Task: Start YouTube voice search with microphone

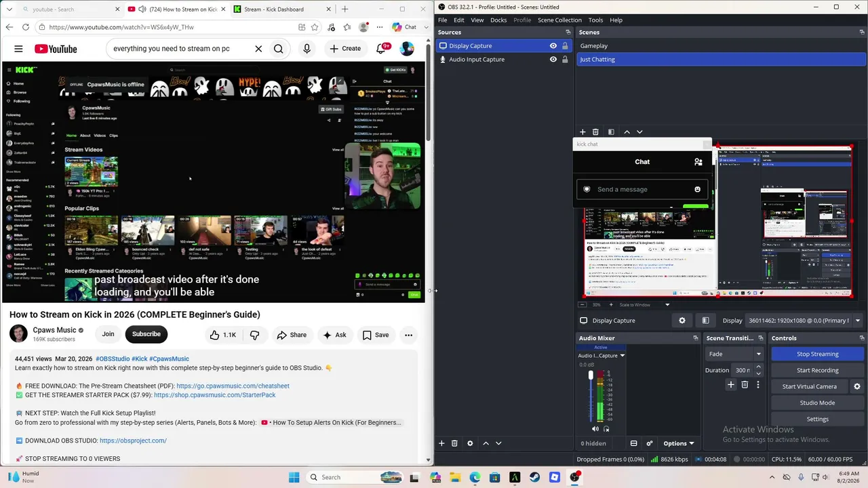Action: click(307, 49)
